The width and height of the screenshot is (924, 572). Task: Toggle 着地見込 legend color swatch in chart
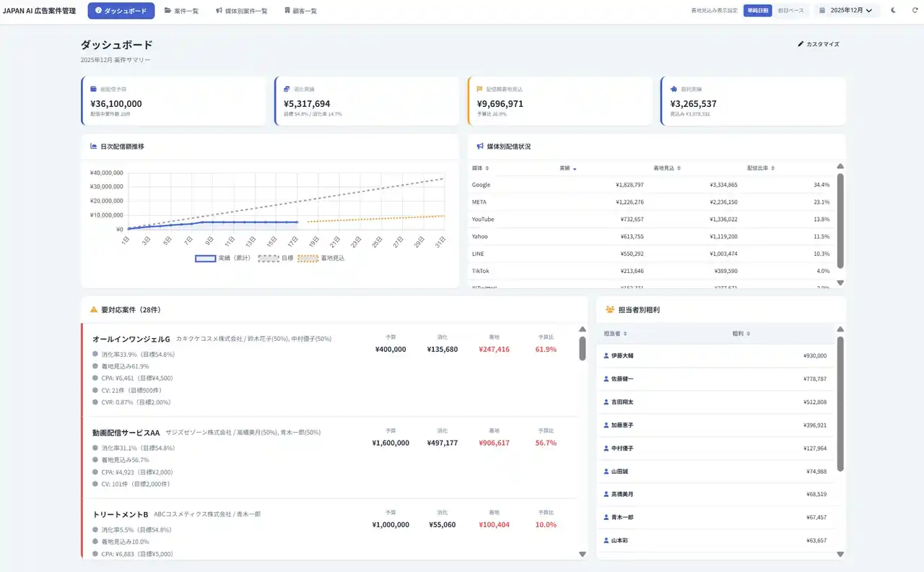point(308,258)
